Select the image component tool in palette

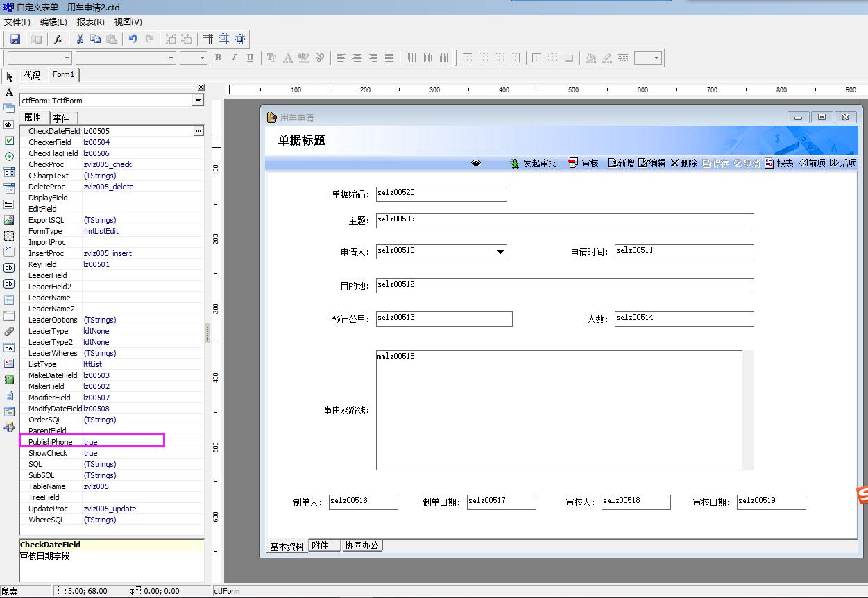(9, 220)
